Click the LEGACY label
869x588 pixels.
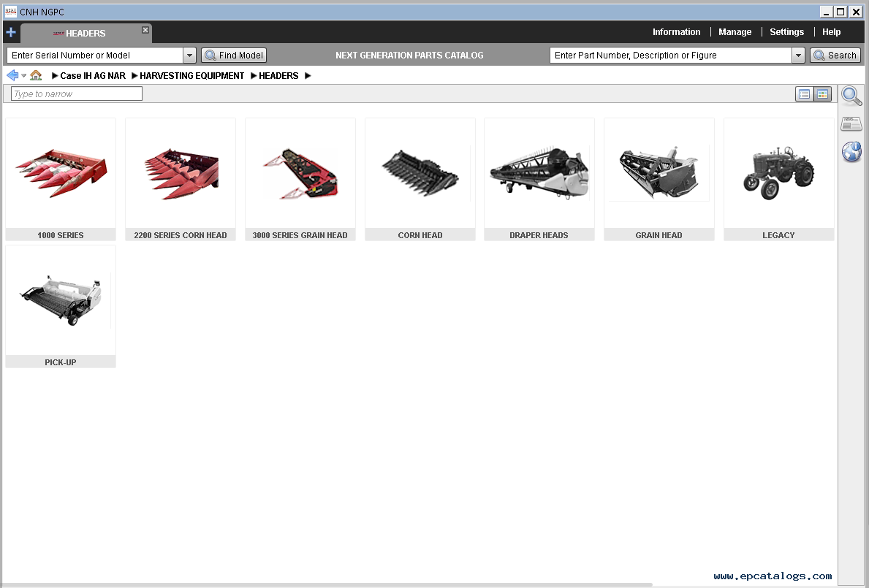[x=778, y=234]
